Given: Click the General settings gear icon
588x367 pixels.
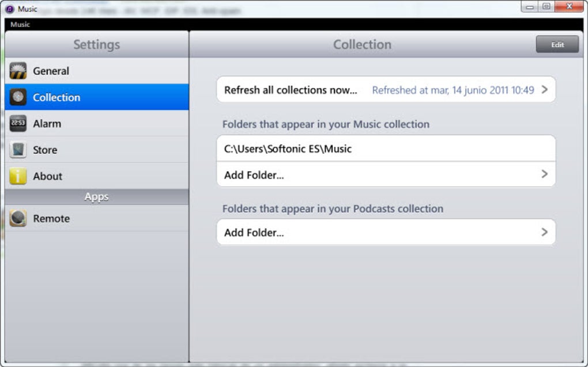Looking at the screenshot, I should (18, 71).
